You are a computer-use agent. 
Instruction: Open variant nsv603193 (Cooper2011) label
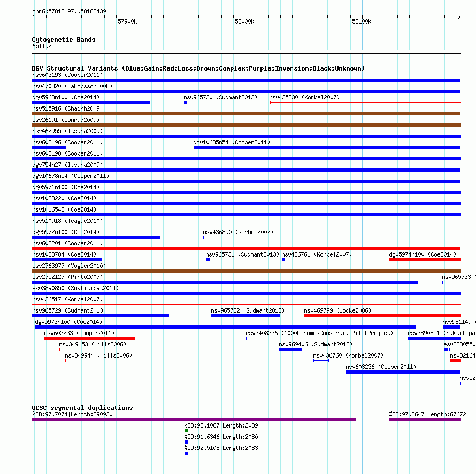tap(67, 75)
